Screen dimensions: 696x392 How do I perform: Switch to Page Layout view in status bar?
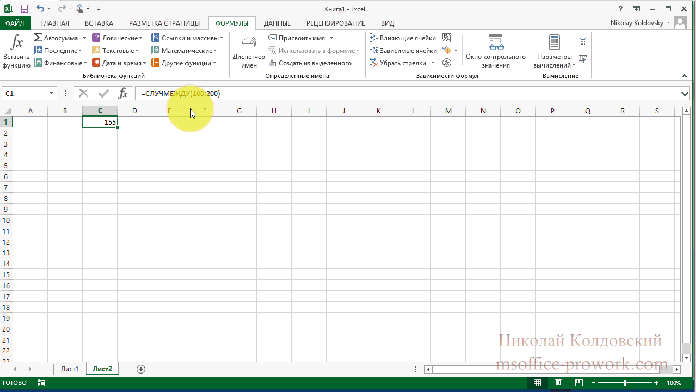pos(558,382)
